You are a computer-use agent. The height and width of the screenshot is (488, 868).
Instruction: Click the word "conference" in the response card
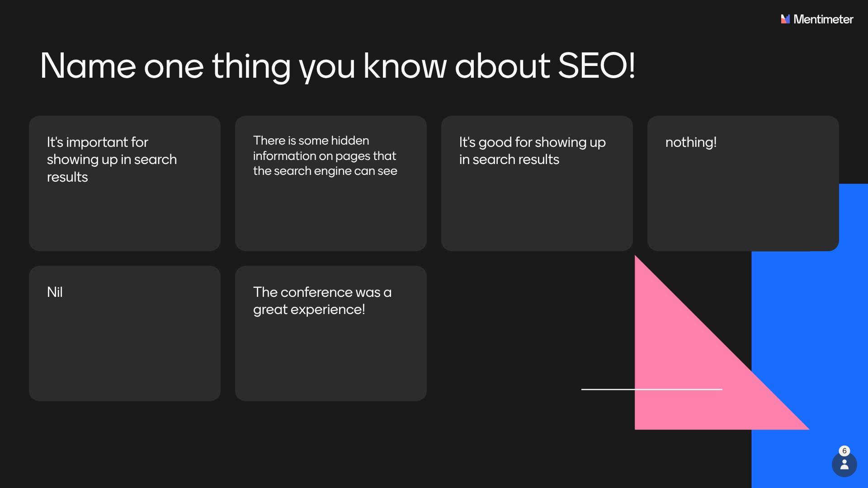click(316, 292)
